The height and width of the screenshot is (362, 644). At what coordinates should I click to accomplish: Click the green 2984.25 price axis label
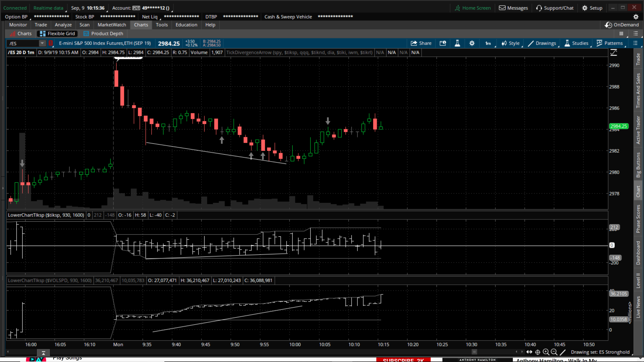(x=619, y=126)
